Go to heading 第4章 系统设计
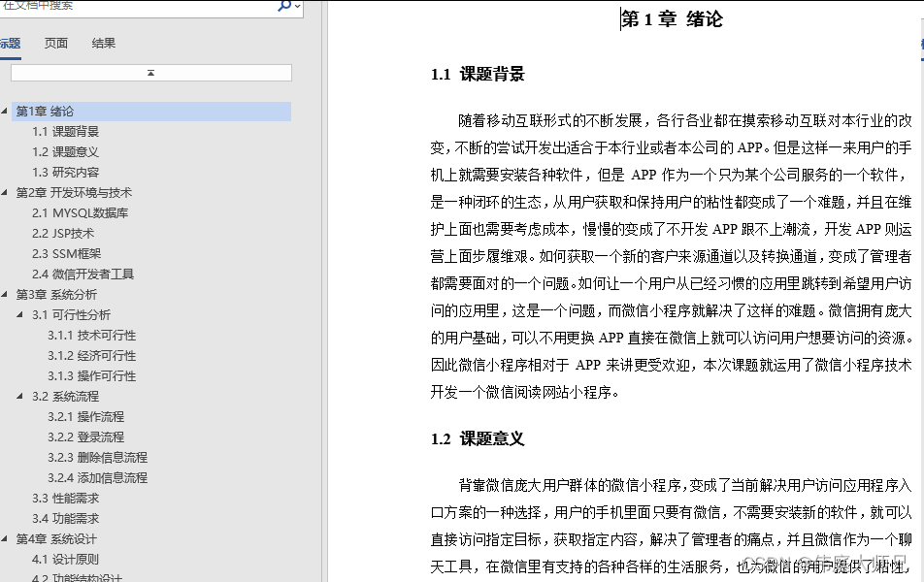924x582 pixels. [x=56, y=539]
